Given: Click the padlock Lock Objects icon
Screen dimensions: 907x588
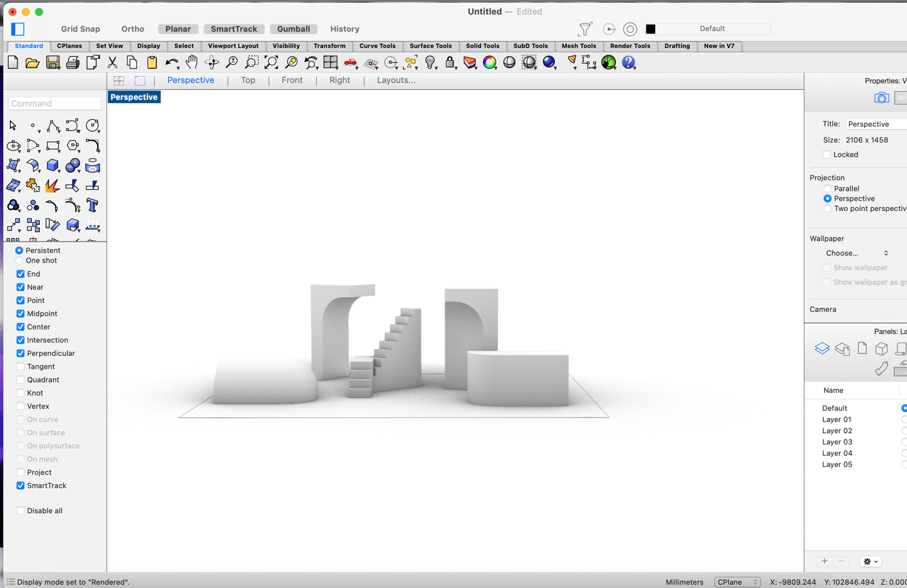Looking at the screenshot, I should pyautogui.click(x=450, y=62).
